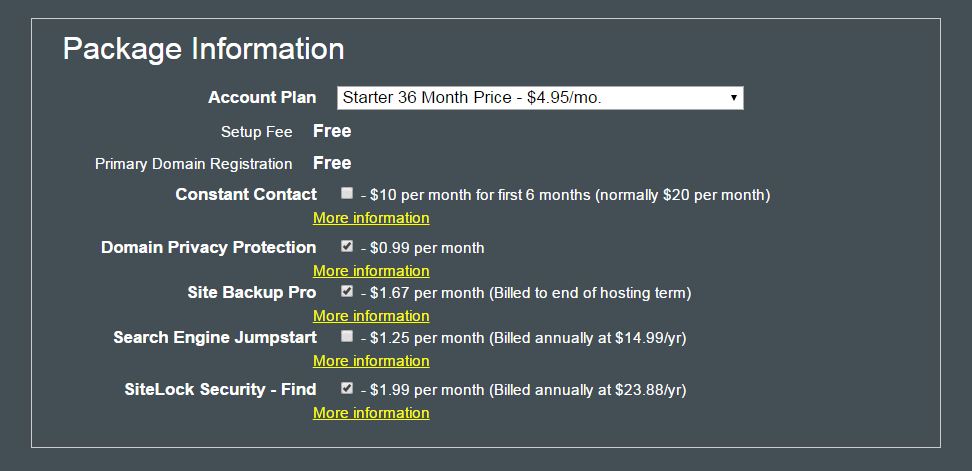This screenshot has height=471, width=972.
Task: Follow More information under Search Engine Jumpstart
Action: (x=371, y=361)
